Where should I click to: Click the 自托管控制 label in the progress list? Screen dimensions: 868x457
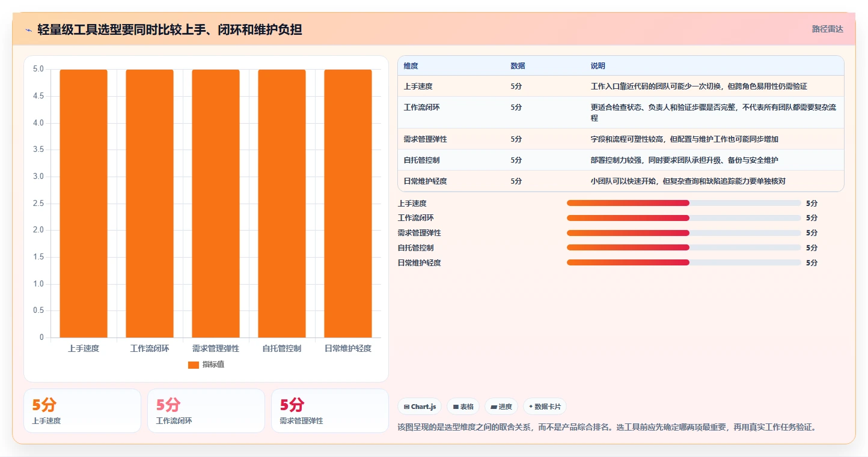(416, 248)
